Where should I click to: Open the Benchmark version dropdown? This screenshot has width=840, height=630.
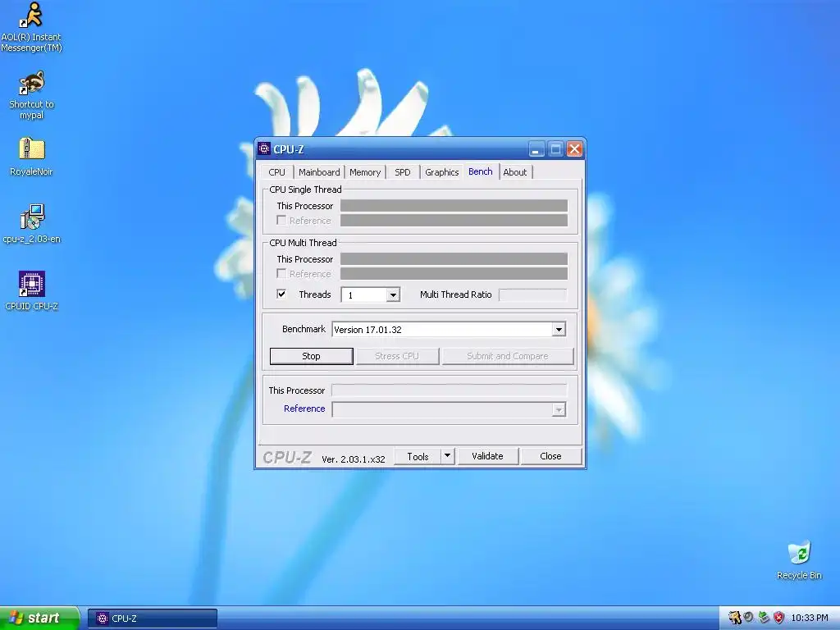tap(559, 330)
